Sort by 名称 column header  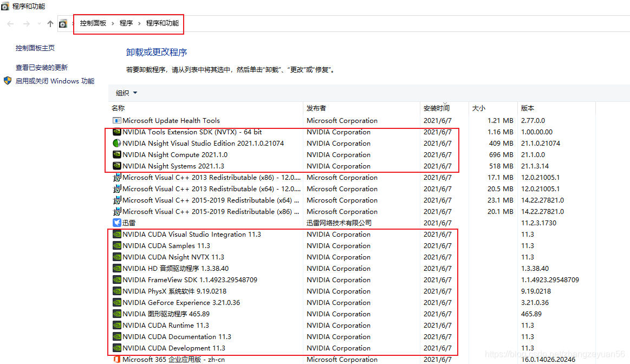click(x=118, y=108)
